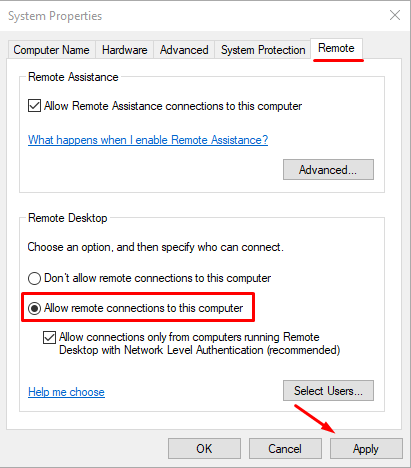Select the Advanced tab
The image size is (411, 468).
click(184, 50)
